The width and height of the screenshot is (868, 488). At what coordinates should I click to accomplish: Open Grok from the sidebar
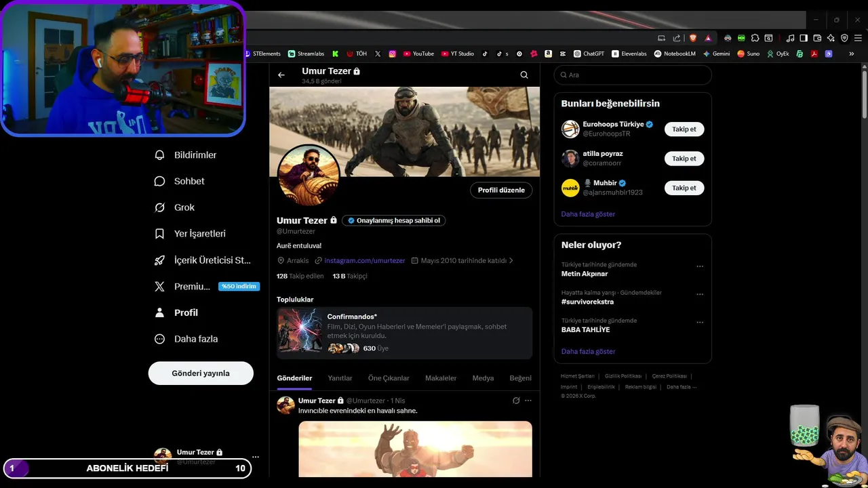click(x=175, y=207)
